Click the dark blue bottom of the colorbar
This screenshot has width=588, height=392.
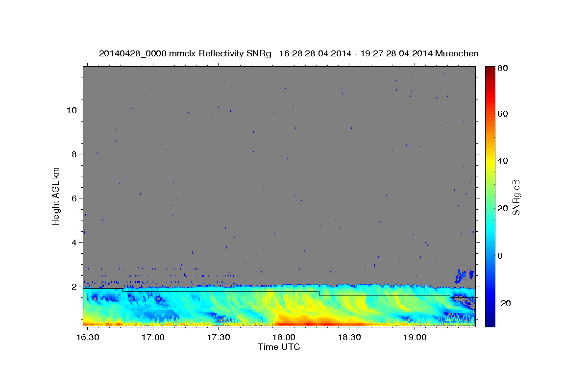490,321
